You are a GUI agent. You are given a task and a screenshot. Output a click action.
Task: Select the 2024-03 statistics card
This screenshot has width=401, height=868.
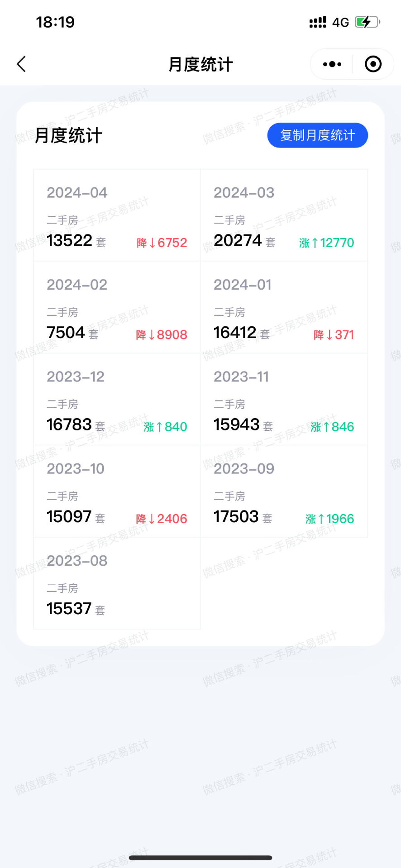[284, 215]
